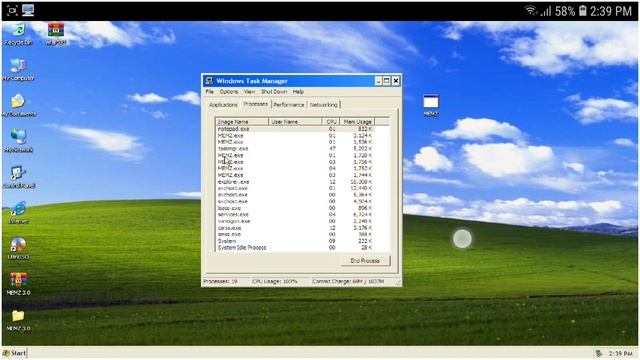Select the notepad.exe process row

coord(302,129)
